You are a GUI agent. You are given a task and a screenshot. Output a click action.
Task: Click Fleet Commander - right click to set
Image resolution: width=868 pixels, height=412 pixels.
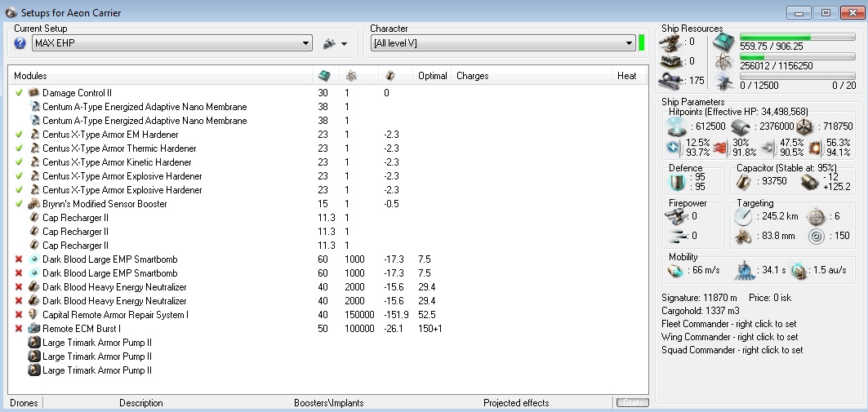tap(729, 324)
